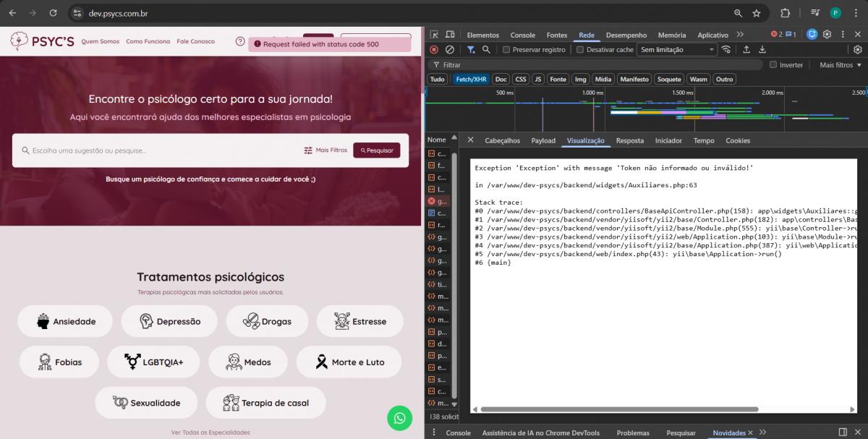Open the green WhatsApp chat button

399,418
